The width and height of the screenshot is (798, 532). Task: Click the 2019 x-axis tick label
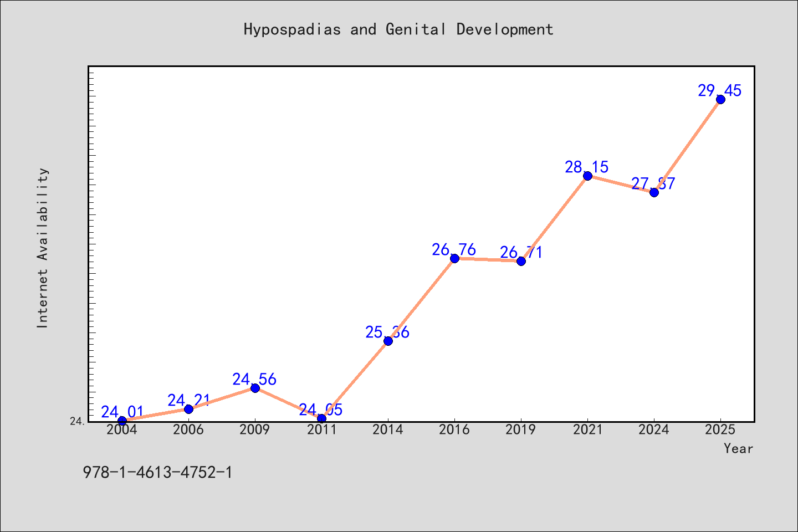coord(521,430)
